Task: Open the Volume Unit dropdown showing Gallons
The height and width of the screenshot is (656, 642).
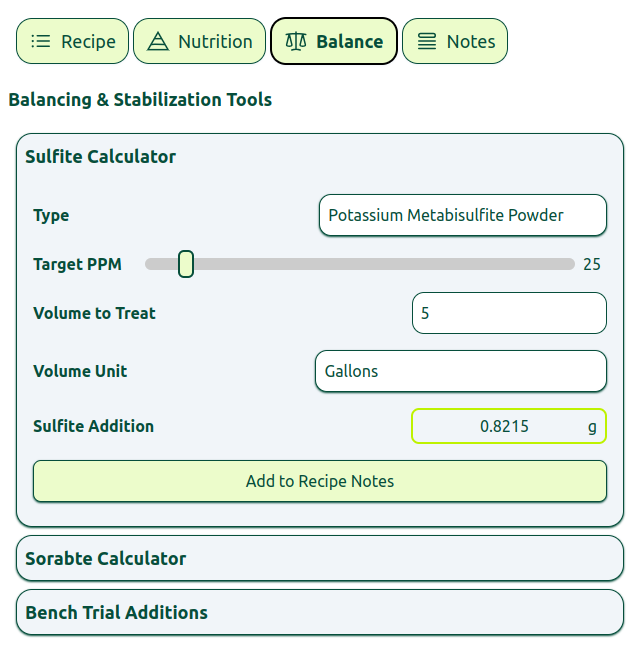Action: (x=460, y=371)
